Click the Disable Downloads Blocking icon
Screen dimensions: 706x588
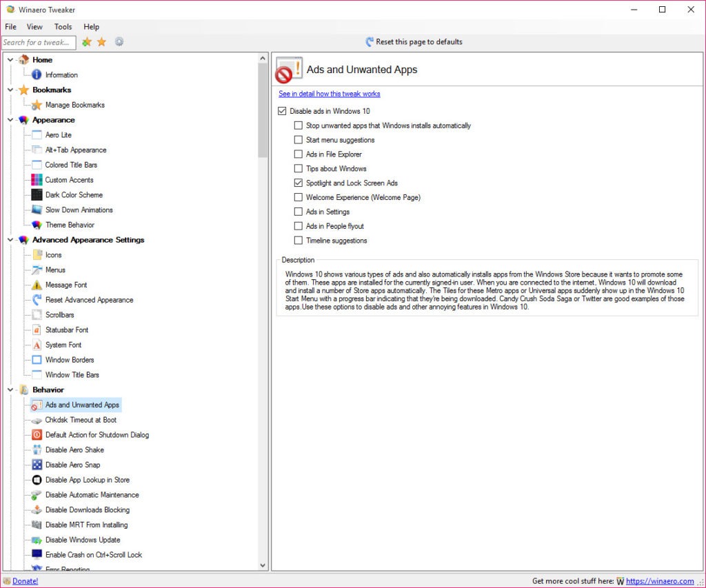(x=37, y=509)
